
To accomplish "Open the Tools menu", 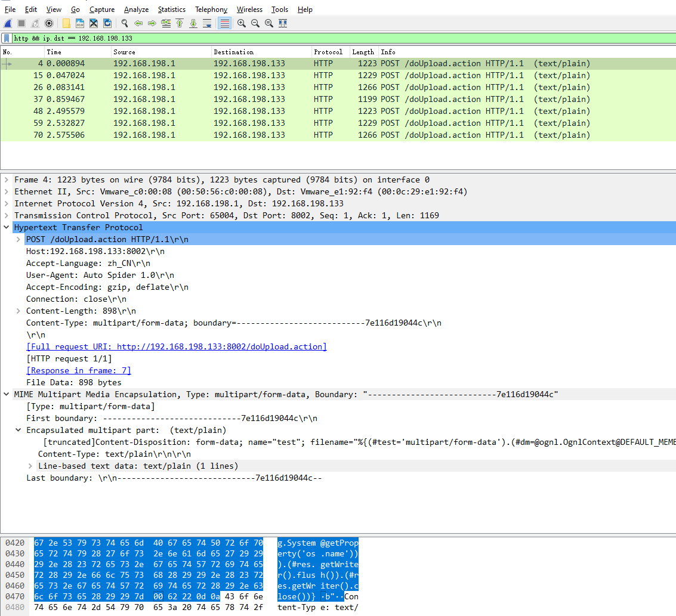I will click(x=280, y=10).
